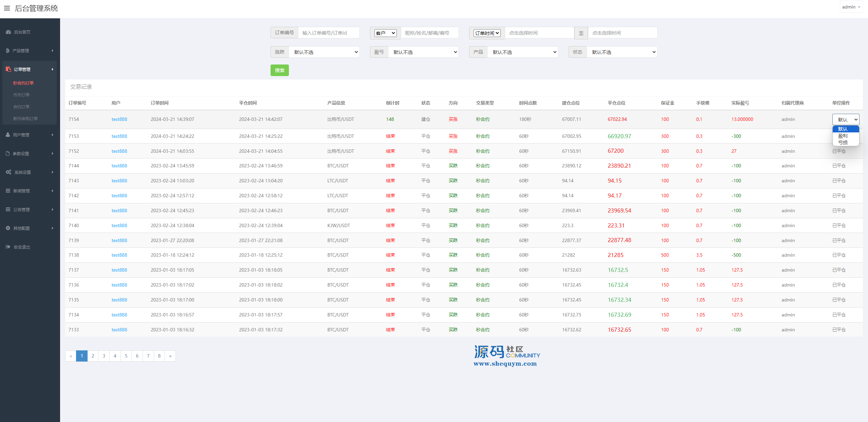Viewport: 868px width, 422px height.
Task: Click the previous page « button
Action: click(71, 356)
